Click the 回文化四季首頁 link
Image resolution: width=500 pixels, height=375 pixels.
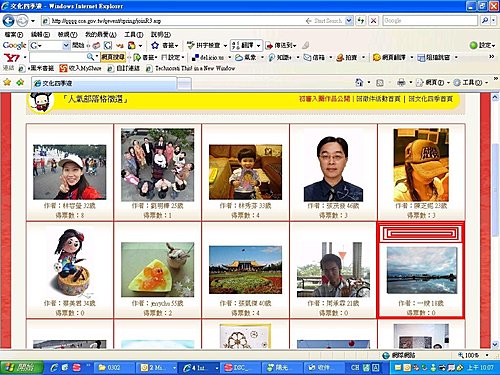pyautogui.click(x=431, y=99)
